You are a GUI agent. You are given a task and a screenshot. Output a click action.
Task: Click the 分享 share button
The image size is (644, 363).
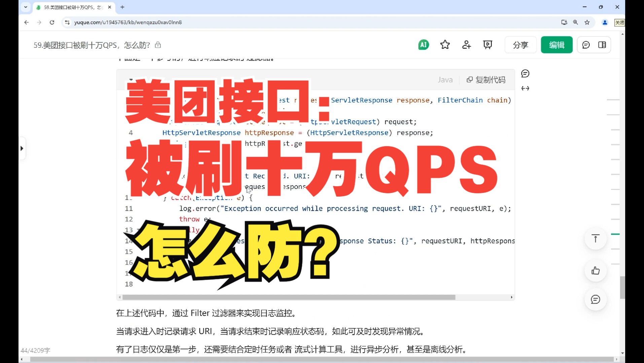click(521, 45)
